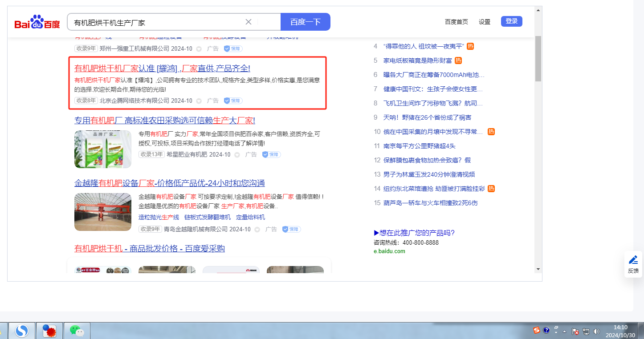The height and width of the screenshot is (339, 644).
Task: Click the Sogou input method tray icon
Action: point(537,330)
